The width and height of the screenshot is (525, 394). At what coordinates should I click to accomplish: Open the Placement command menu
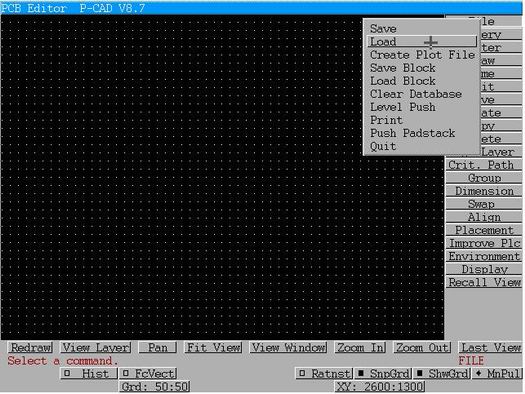click(484, 230)
